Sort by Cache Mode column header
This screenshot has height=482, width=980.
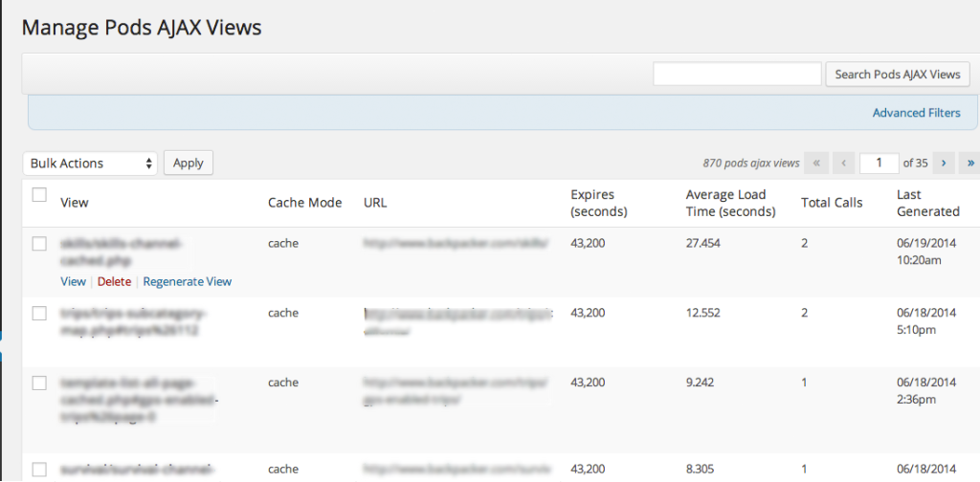(305, 203)
